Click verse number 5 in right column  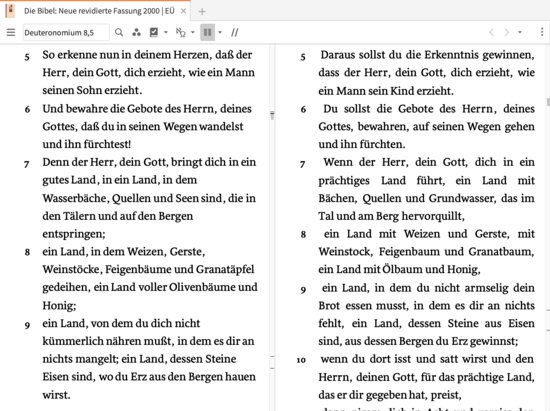[303, 57]
